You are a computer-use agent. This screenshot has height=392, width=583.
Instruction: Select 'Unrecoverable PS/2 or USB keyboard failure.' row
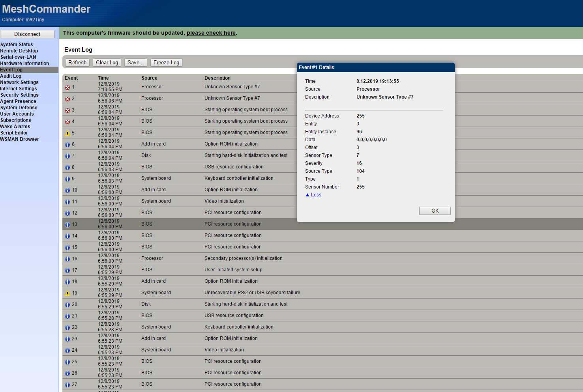[x=322, y=293]
